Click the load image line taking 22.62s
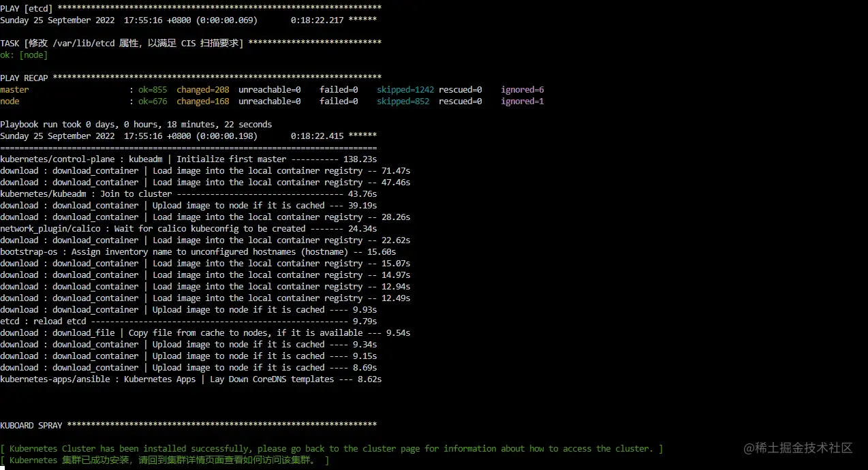This screenshot has width=868, height=470. tap(205, 240)
